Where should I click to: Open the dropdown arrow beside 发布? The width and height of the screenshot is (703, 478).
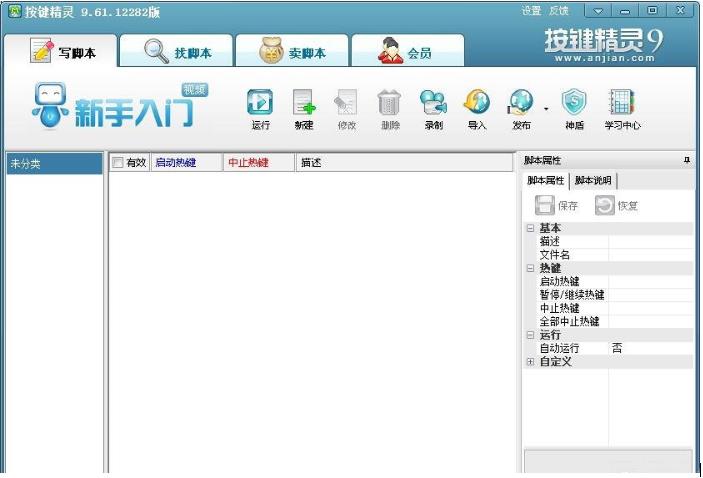(546, 108)
